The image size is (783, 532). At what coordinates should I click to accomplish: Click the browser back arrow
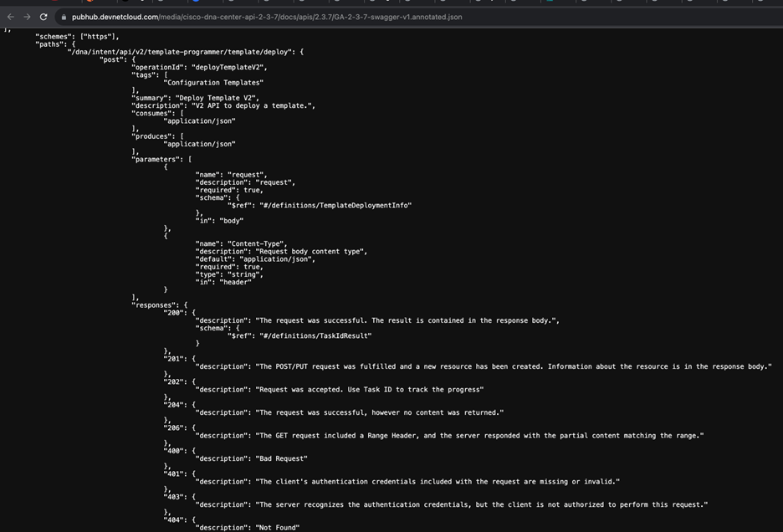[x=10, y=17]
